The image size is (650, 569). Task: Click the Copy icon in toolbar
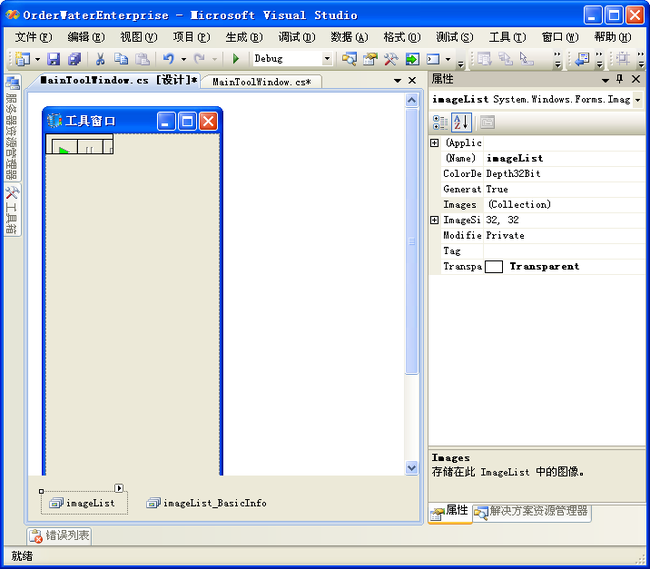[x=121, y=59]
